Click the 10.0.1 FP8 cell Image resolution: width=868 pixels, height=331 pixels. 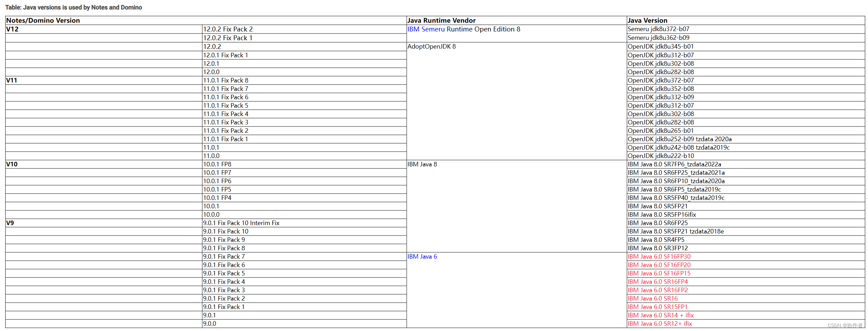pyautogui.click(x=304, y=164)
